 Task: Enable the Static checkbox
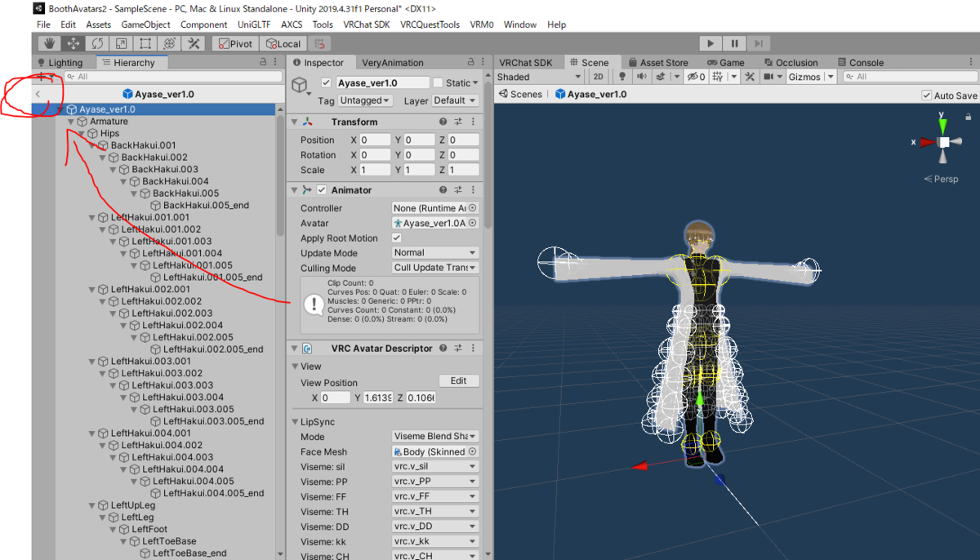[439, 82]
